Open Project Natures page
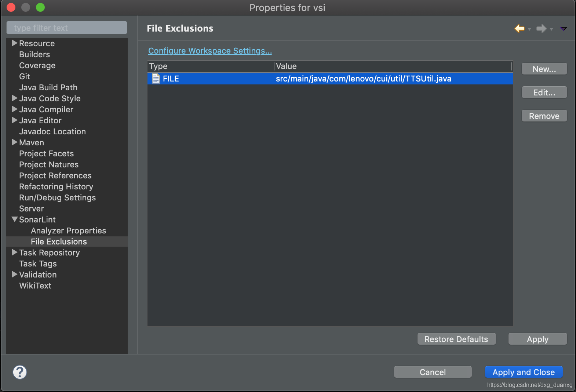Screen dimensions: 576x392 coord(49,164)
